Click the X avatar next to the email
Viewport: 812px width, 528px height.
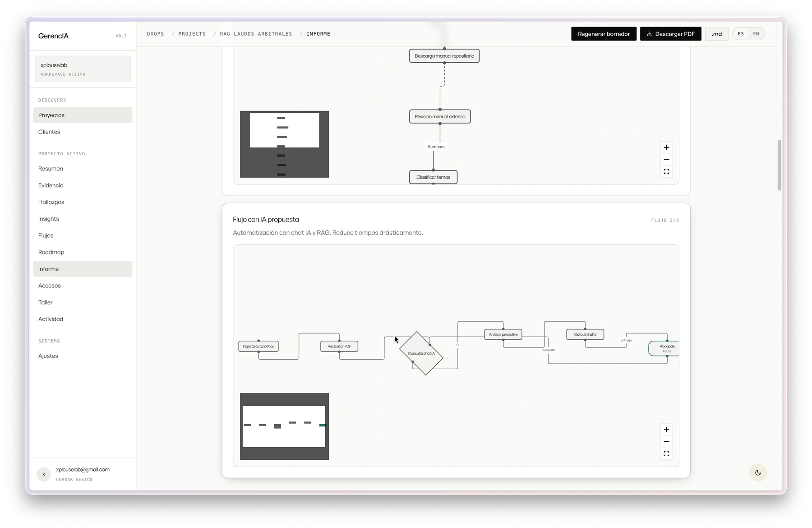(x=44, y=474)
